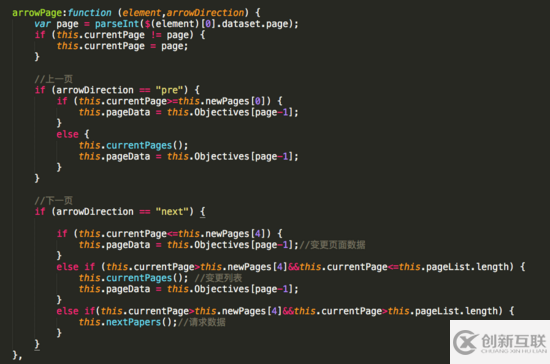550x364 pixels.
Task: Click the 创新互联 watermark text
Action: click(x=514, y=341)
